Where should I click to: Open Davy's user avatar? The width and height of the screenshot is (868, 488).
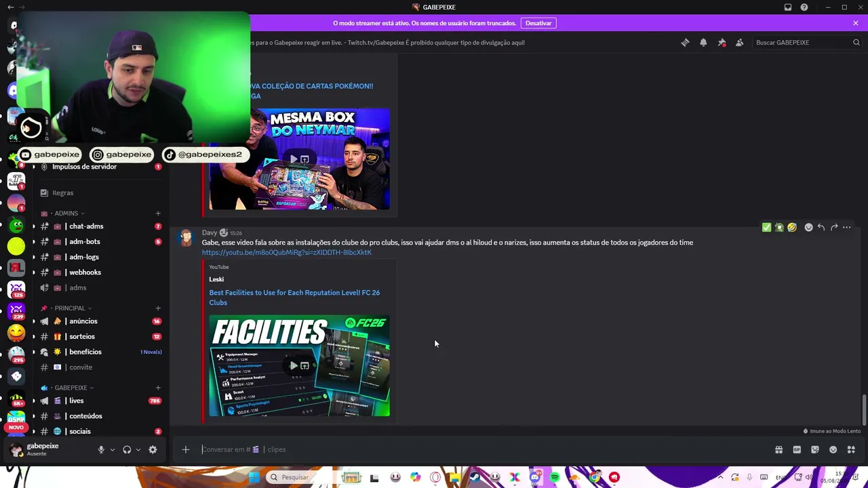tap(186, 239)
